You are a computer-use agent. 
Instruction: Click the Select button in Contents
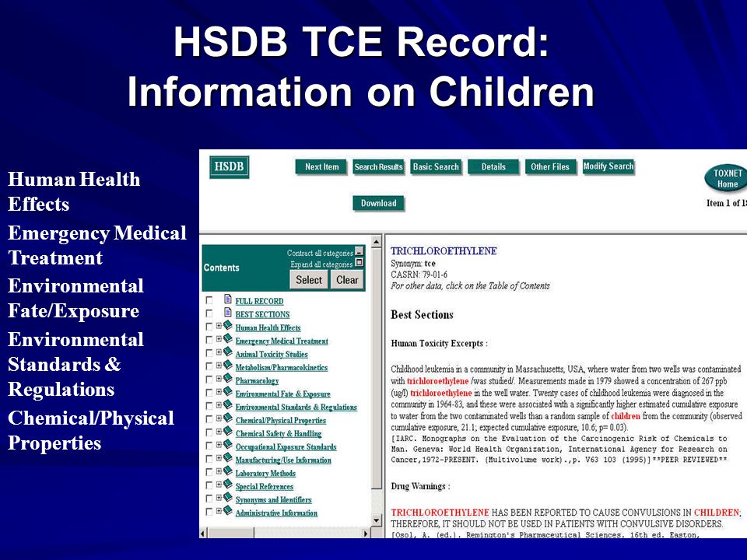tap(309, 280)
